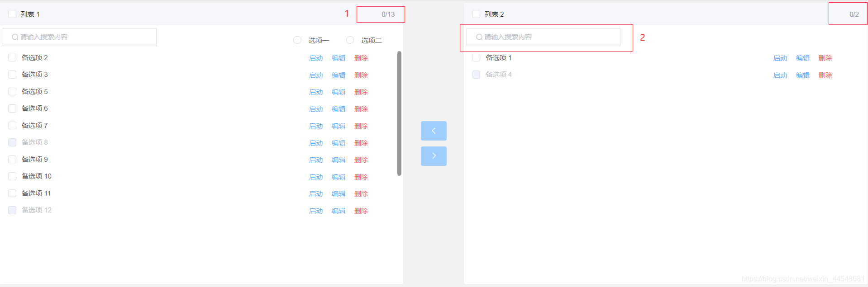The width and height of the screenshot is (868, 287).
Task: Click 启动 for 备选项 10
Action: [316, 177]
